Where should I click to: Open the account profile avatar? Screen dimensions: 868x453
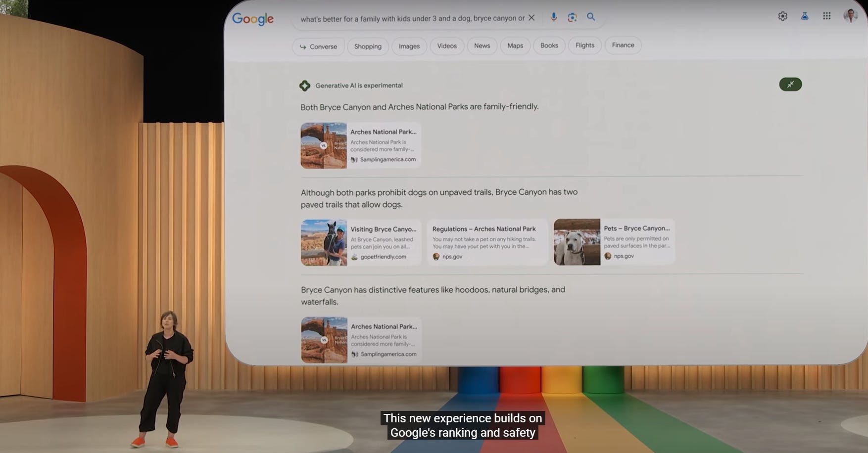tap(850, 16)
